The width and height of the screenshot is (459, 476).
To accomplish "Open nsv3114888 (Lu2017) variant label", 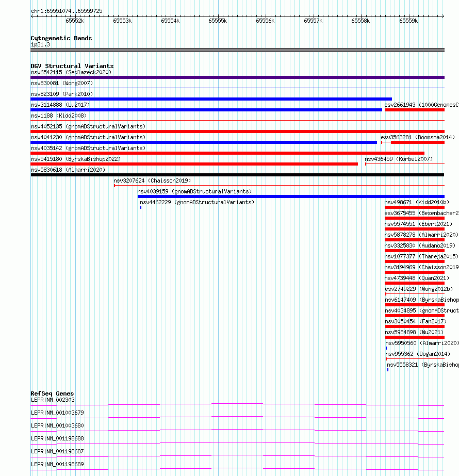I will pos(60,105).
